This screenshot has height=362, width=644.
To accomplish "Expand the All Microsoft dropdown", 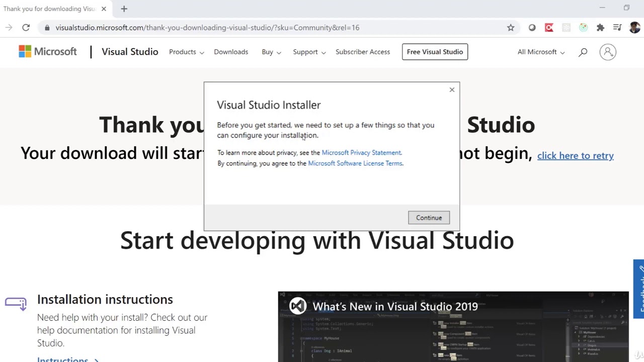I will [541, 52].
